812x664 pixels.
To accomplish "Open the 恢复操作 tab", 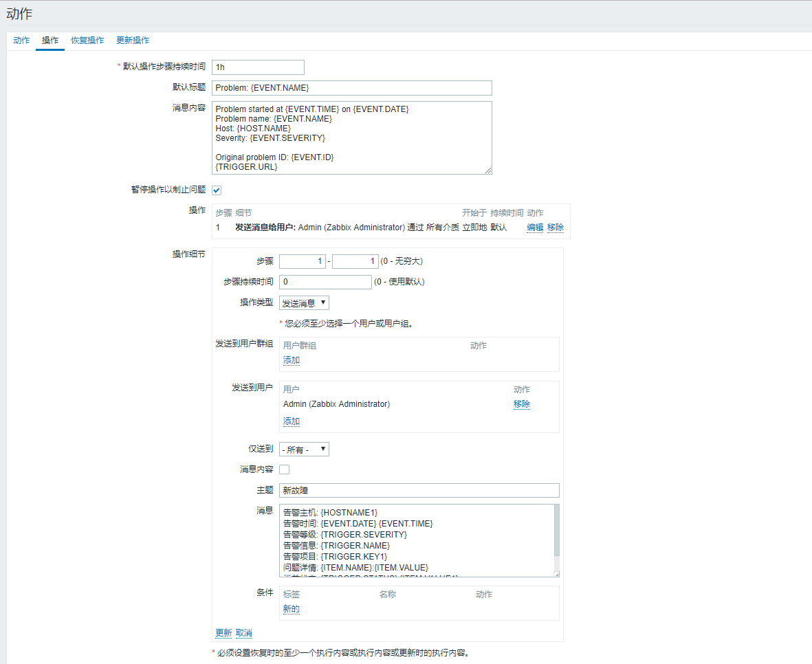I will pos(87,41).
